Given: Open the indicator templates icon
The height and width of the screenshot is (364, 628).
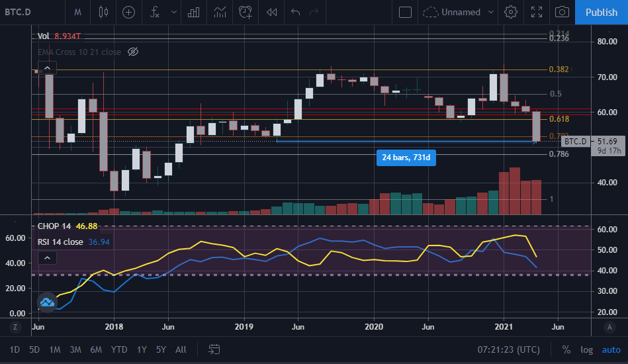Looking at the screenshot, I should coord(220,12).
